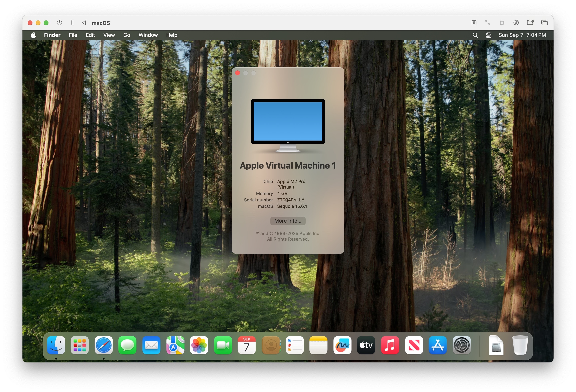Open Maps from the Dock
The image size is (576, 392).
(x=175, y=345)
